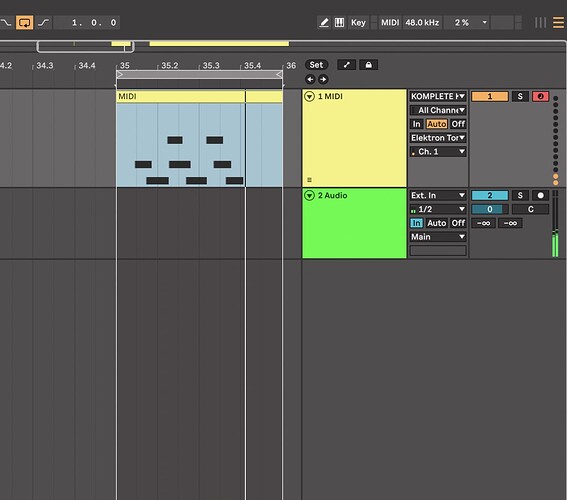Arm the 2 Audio track for recording
Screen dimensions: 567x500
pyautogui.click(x=540, y=196)
